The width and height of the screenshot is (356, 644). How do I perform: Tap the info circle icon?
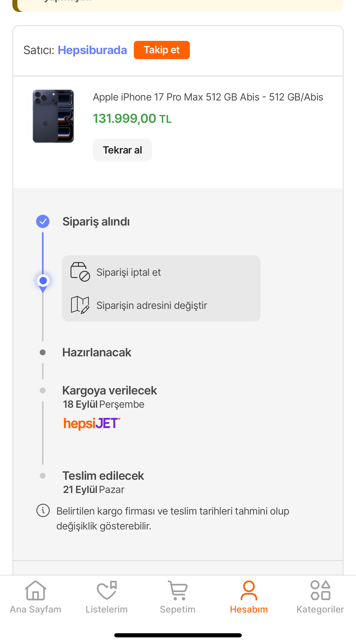point(43,511)
